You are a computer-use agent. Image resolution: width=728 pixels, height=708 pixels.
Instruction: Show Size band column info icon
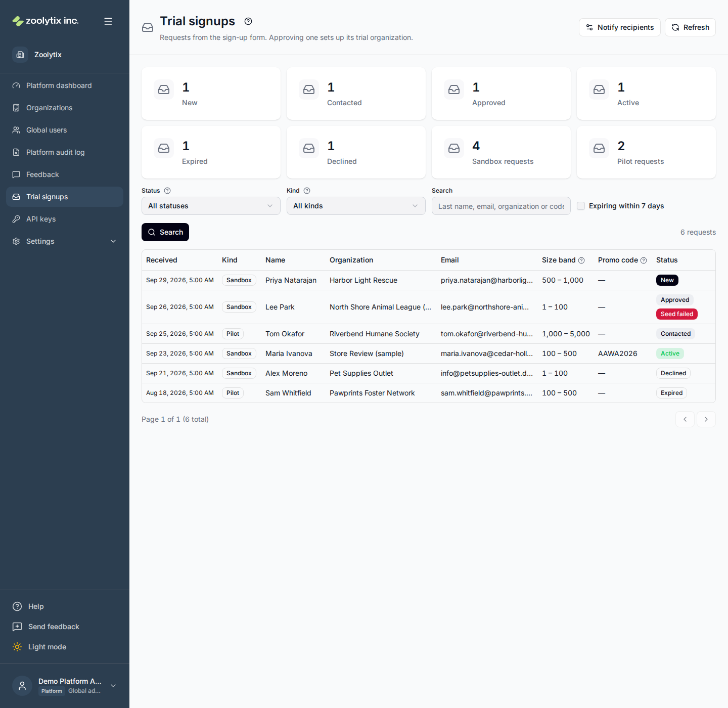pos(581,260)
